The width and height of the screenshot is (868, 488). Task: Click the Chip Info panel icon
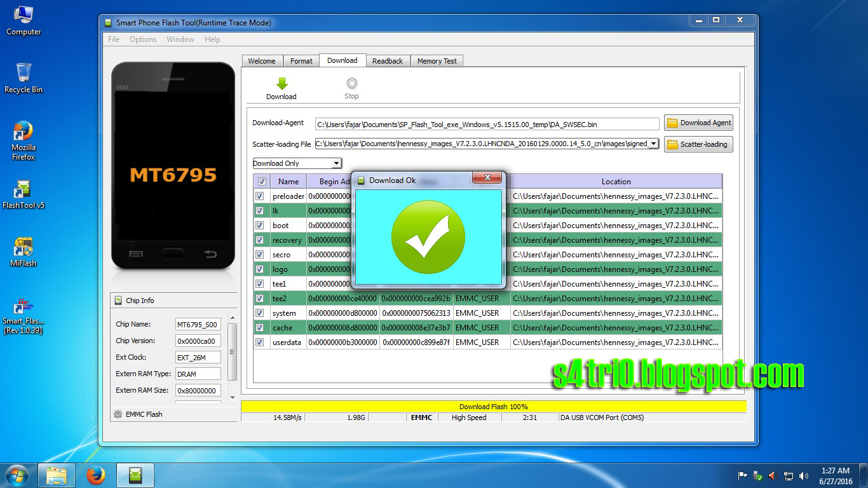pyautogui.click(x=118, y=301)
